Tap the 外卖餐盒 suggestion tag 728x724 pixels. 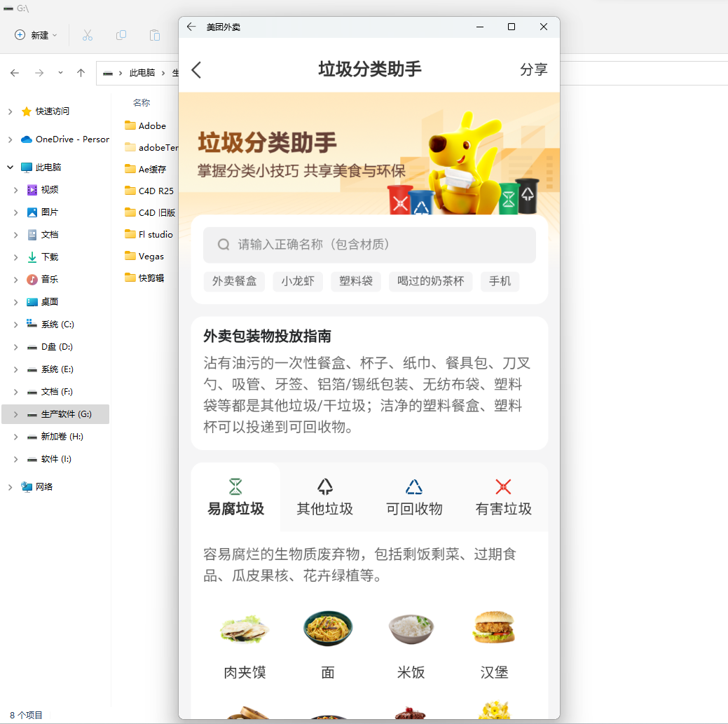[234, 282]
